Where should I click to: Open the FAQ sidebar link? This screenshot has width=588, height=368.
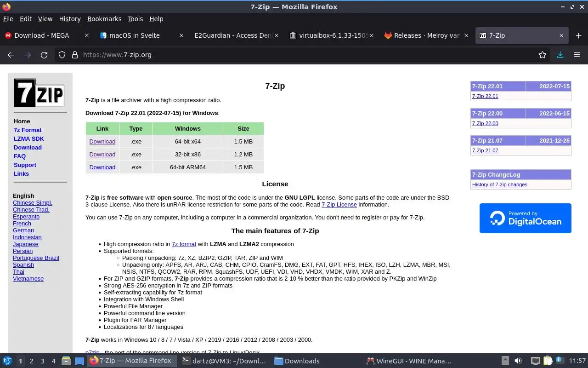pos(20,156)
